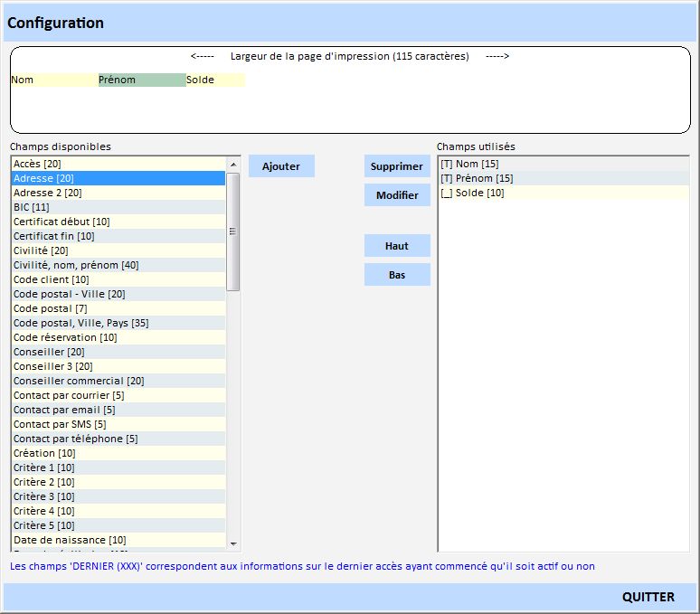Click the Ajouter button
Viewport: 700px width, 614px height.
tap(281, 166)
